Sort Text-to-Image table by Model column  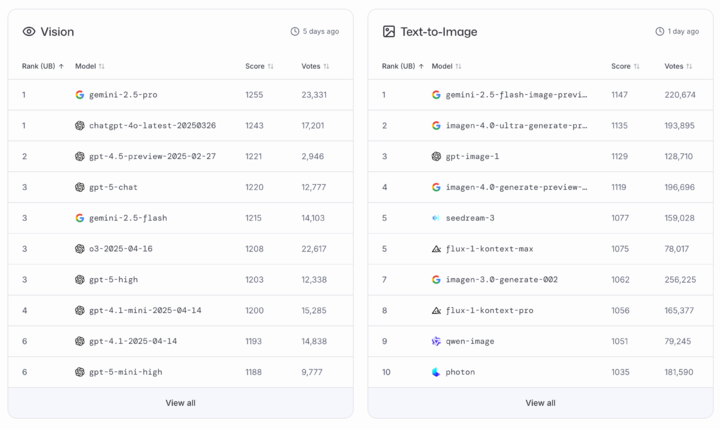click(446, 66)
